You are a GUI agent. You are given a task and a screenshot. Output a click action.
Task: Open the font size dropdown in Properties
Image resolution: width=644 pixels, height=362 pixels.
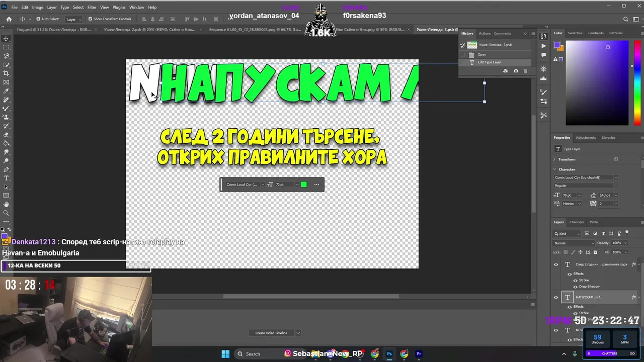pos(579,195)
